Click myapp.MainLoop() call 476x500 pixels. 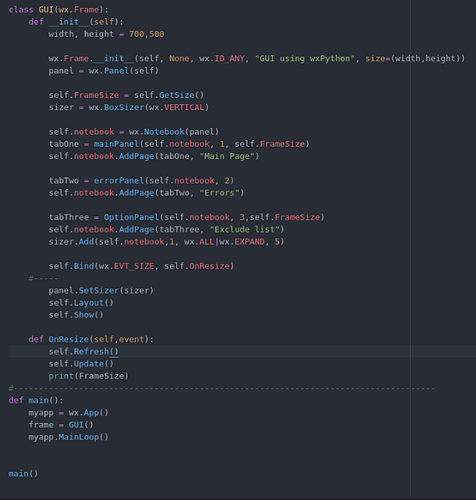click(x=68, y=437)
